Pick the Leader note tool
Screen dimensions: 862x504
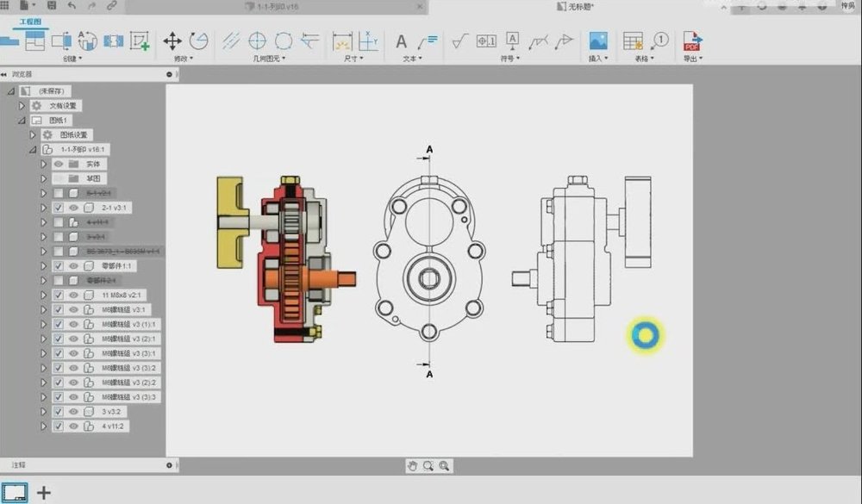click(428, 41)
